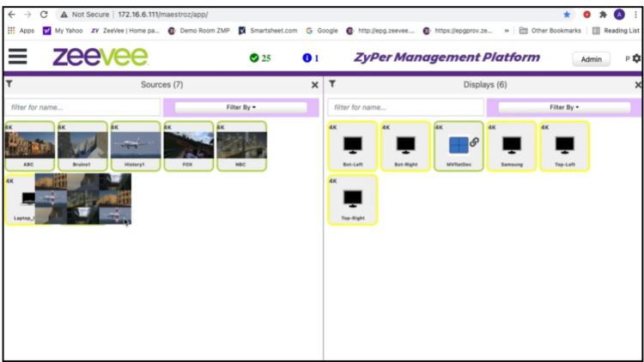Open the extensions puzzle icon
Viewport: 644px width, 362px height.
[x=603, y=15]
